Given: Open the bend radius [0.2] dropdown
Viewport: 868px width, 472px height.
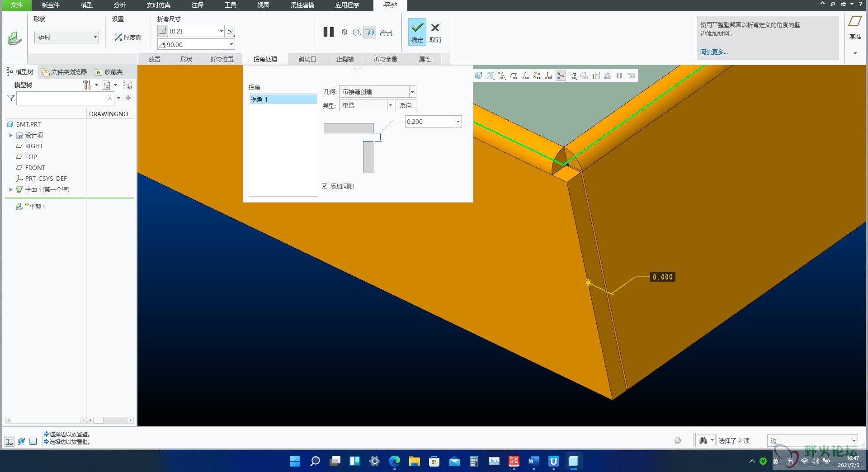Looking at the screenshot, I should coord(221,31).
